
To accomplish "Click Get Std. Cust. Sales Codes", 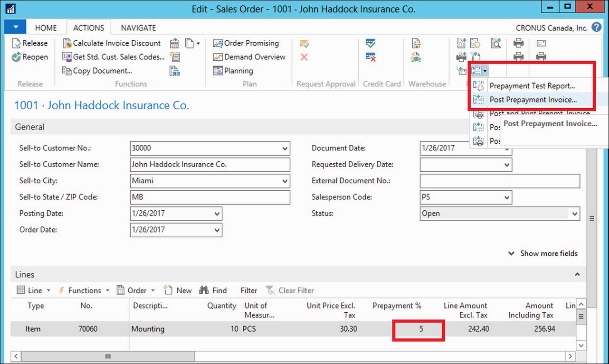I will [x=114, y=57].
